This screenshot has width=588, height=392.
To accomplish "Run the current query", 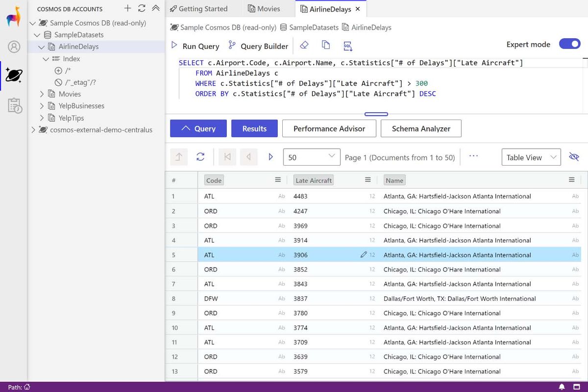I will tap(195, 45).
